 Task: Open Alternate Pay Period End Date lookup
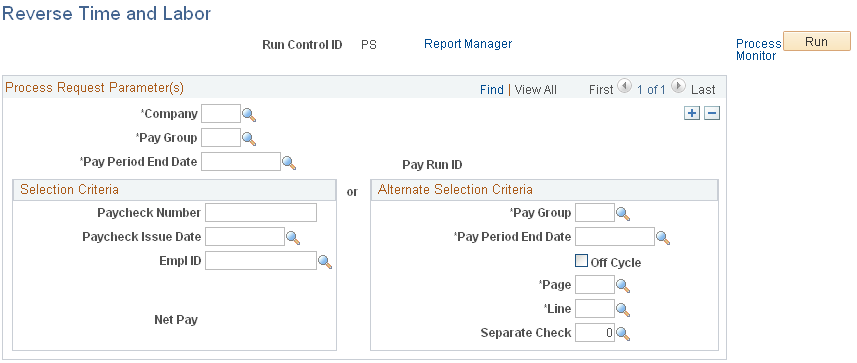[x=663, y=237]
